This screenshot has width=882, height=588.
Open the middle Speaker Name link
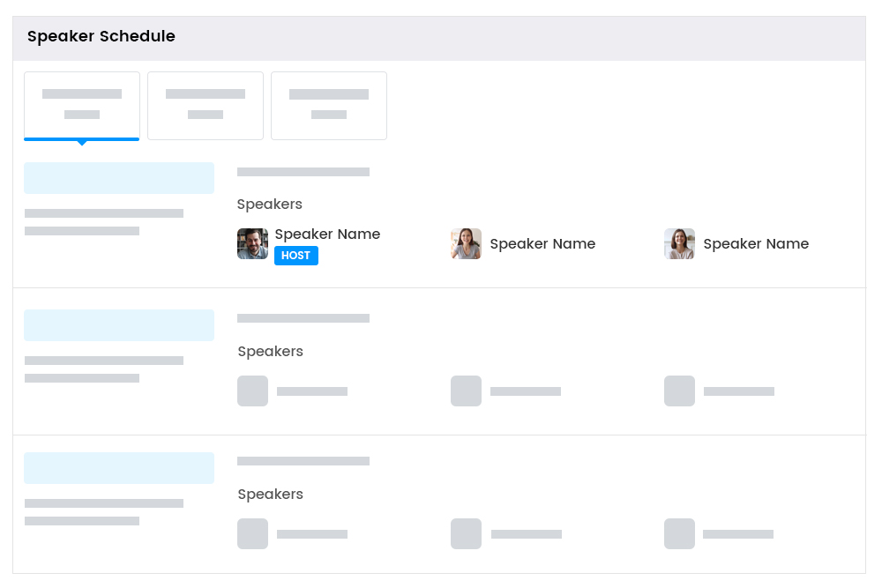click(x=542, y=244)
